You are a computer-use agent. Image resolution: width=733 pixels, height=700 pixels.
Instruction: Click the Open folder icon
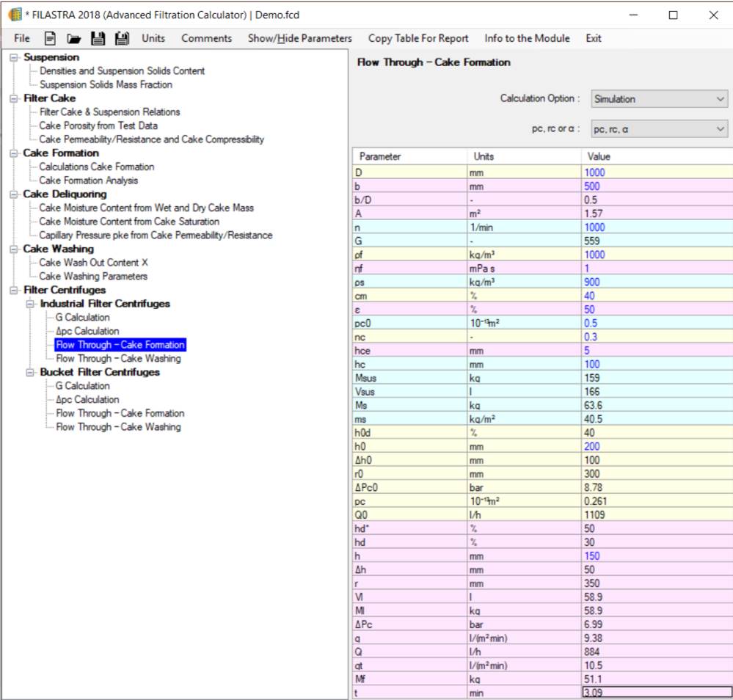coord(73,38)
